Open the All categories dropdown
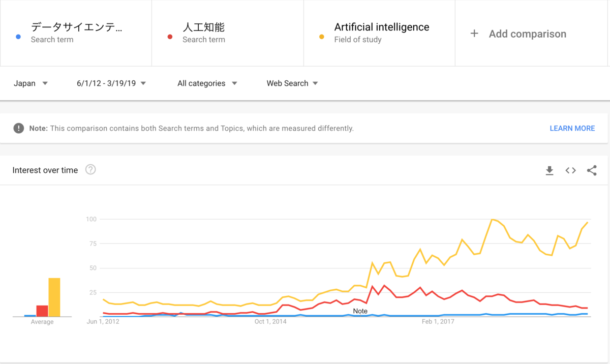This screenshot has height=364, width=610. [207, 83]
